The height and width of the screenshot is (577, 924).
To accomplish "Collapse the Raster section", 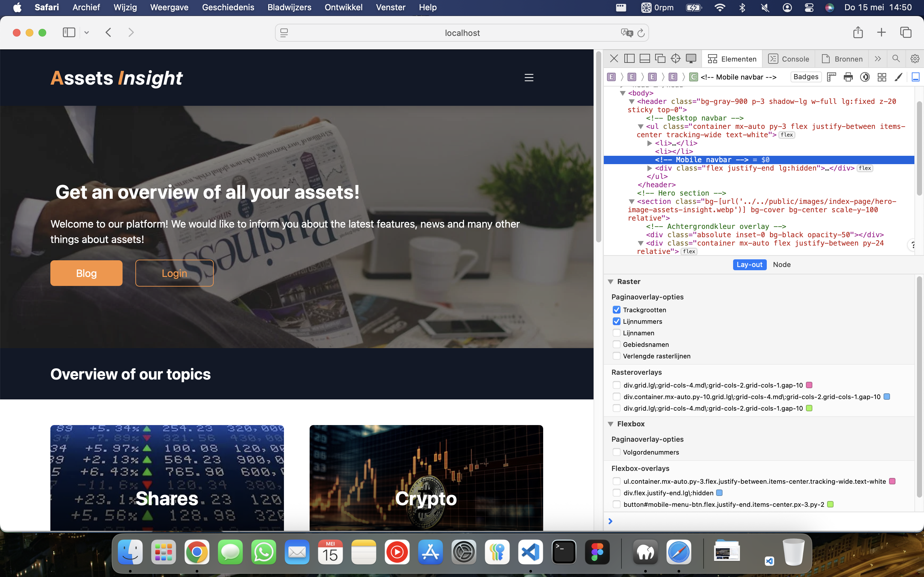I will (x=611, y=282).
